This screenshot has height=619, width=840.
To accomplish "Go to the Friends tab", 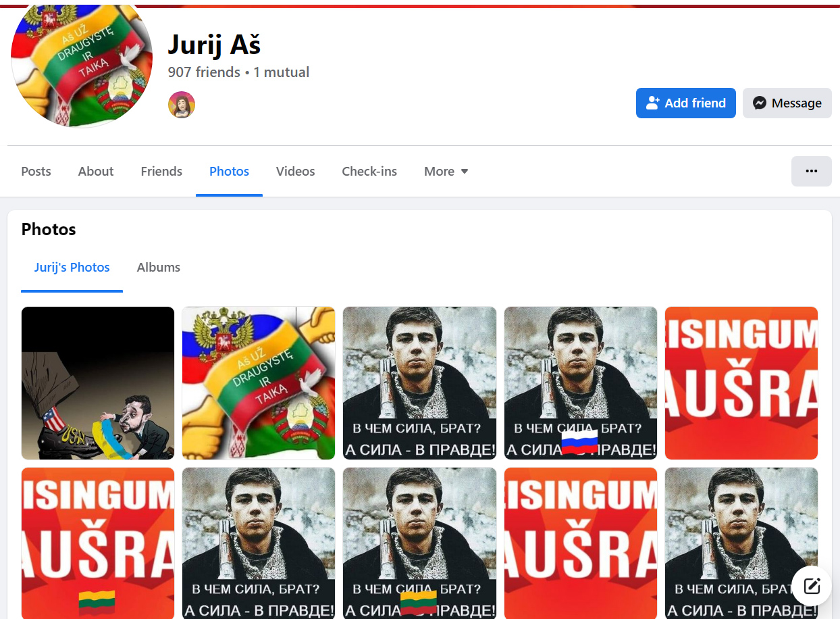I will click(161, 172).
